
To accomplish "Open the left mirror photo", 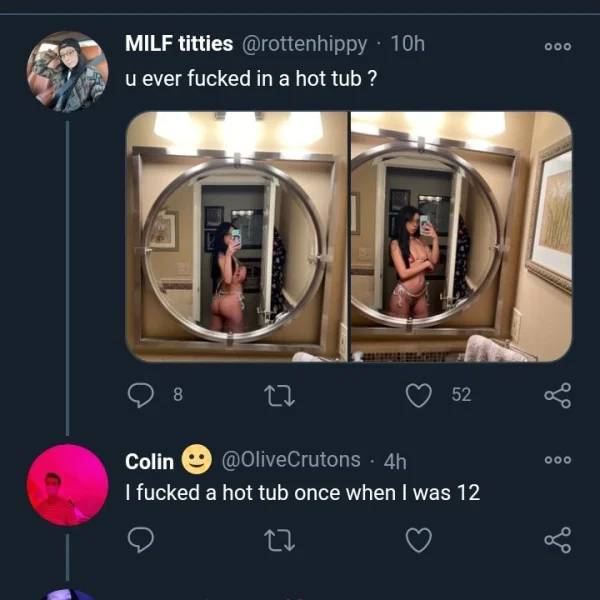I will click(236, 236).
